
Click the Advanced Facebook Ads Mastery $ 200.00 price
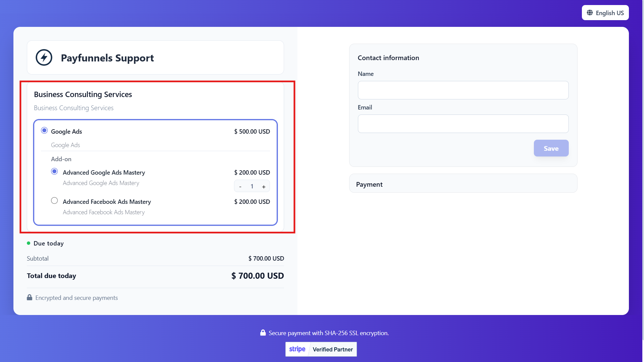tap(252, 201)
